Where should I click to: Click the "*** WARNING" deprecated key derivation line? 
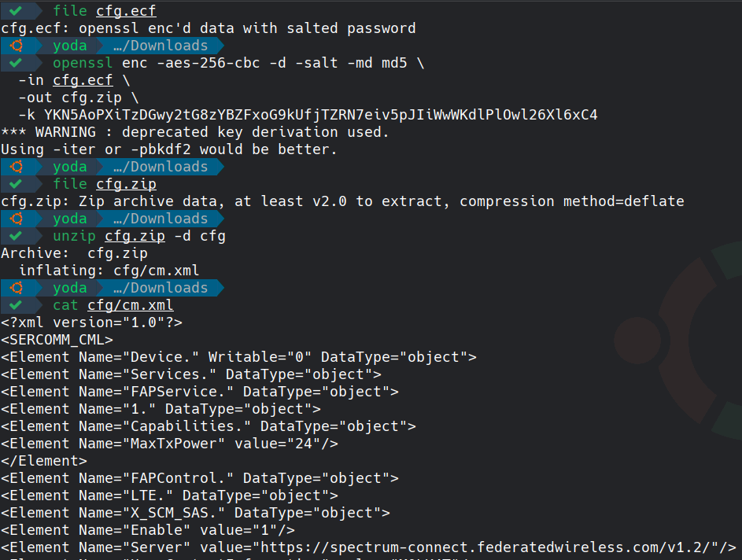pos(195,132)
